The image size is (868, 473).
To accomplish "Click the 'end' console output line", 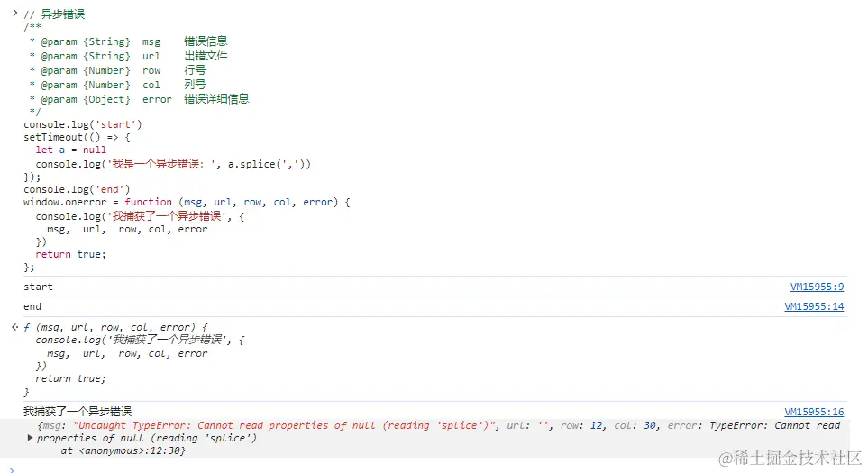I will [32, 306].
